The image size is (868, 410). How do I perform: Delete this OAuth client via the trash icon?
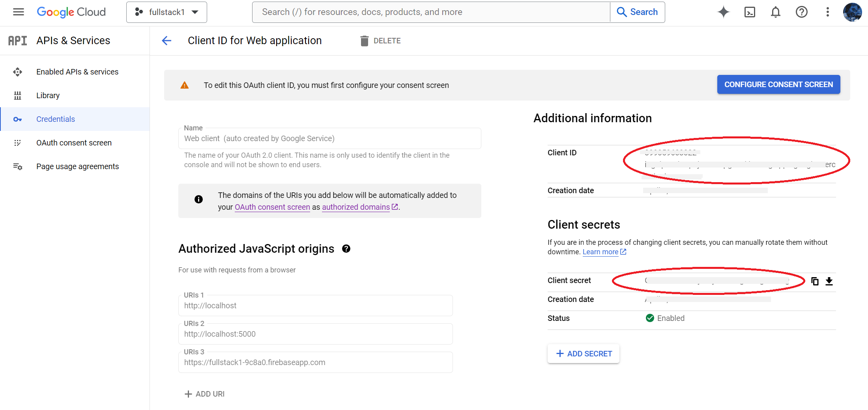[x=365, y=41]
